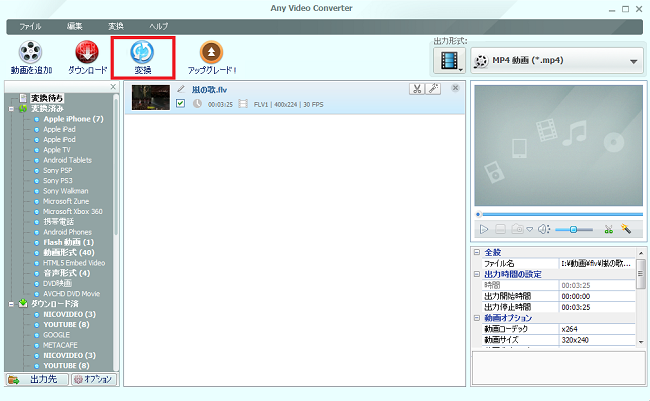Screen dimensions: 650x401
Task: Collapse the ダウンロード済 tree node
Action: coord(11,304)
